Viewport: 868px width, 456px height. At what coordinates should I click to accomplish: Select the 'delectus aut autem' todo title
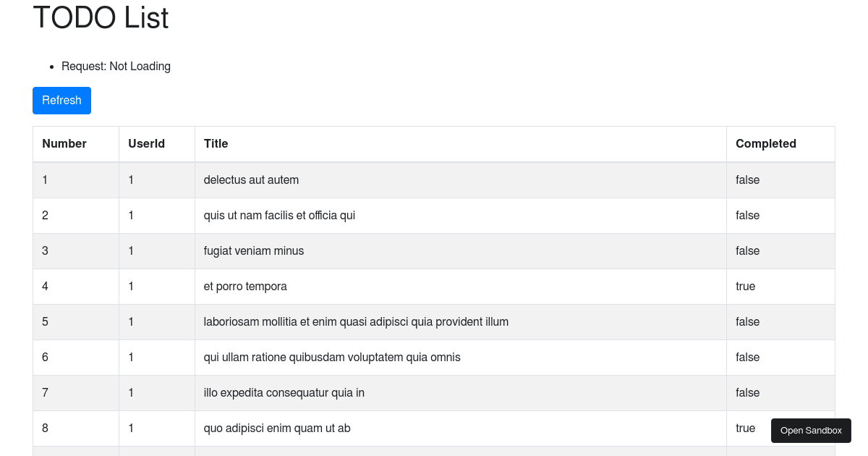coord(251,180)
